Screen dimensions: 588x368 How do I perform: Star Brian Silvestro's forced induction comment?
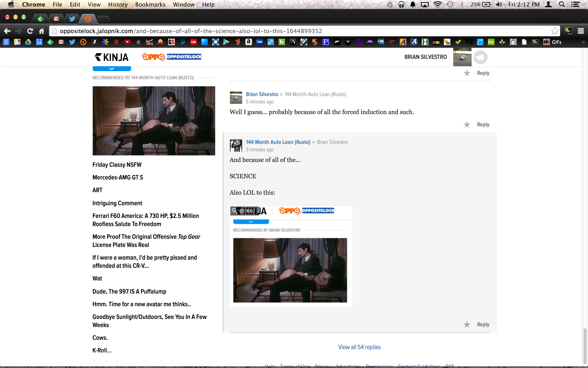click(467, 125)
